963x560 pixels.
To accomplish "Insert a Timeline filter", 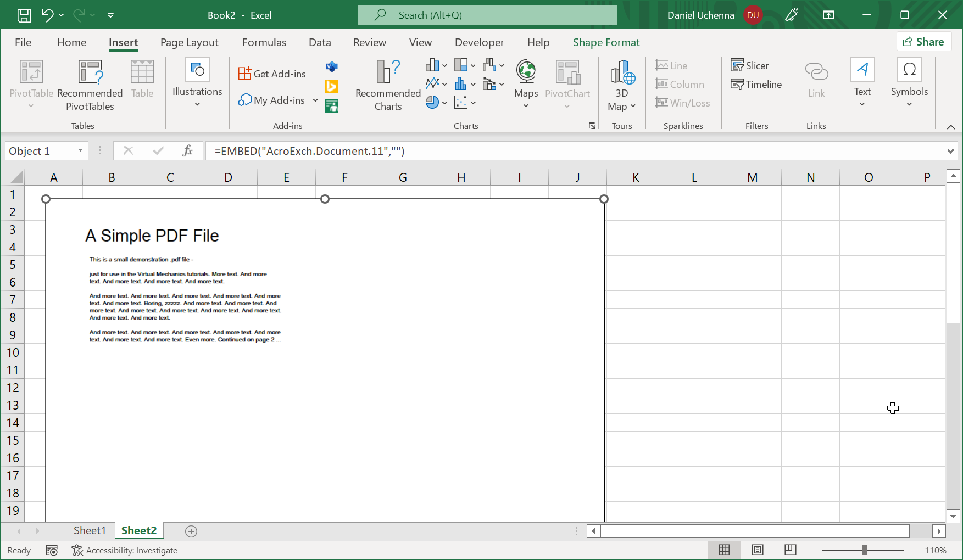I will coord(756,85).
